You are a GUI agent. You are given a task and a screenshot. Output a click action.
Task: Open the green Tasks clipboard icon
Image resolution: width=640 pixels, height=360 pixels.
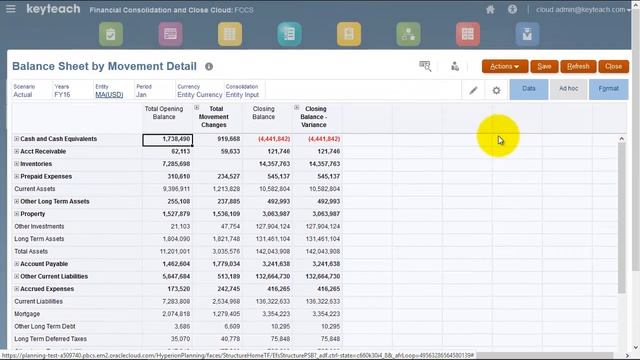tap(111, 34)
